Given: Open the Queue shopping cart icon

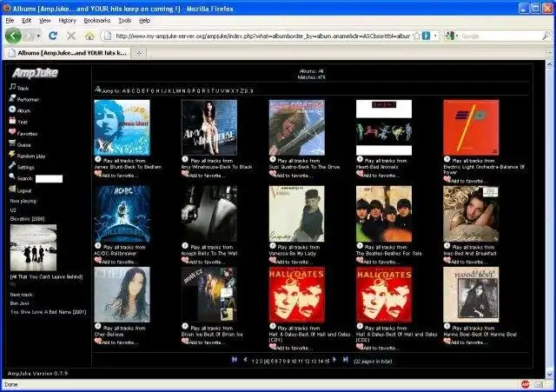Looking at the screenshot, I should point(12,143).
